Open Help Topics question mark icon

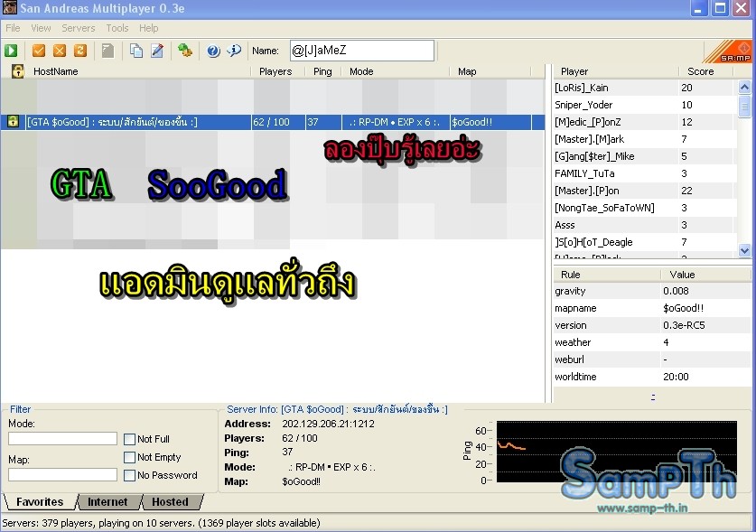pyautogui.click(x=213, y=51)
